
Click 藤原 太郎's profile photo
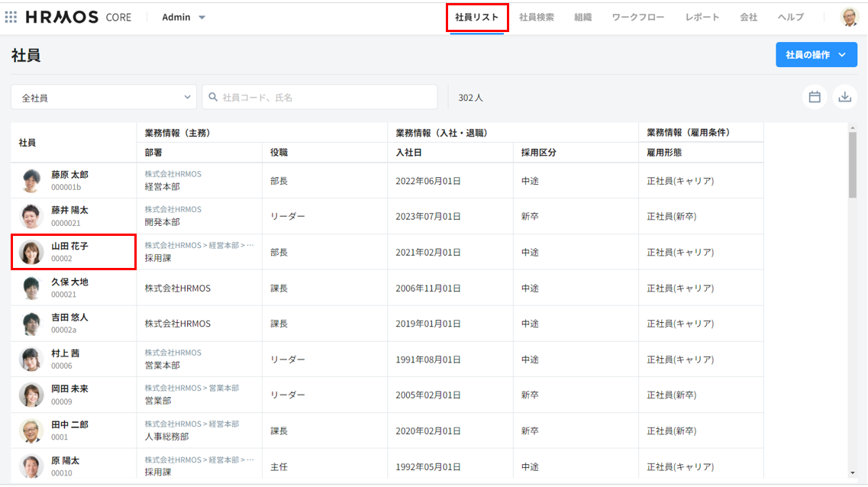click(x=31, y=181)
